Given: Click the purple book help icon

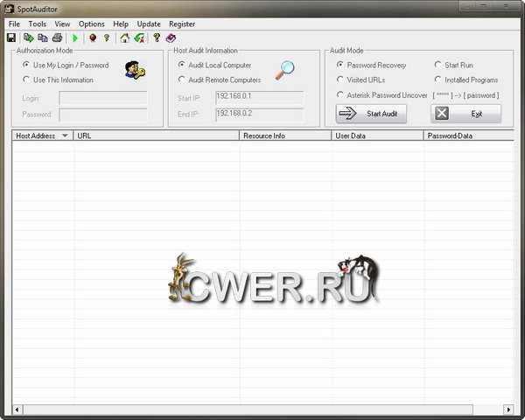Looking at the screenshot, I should click(171, 38).
